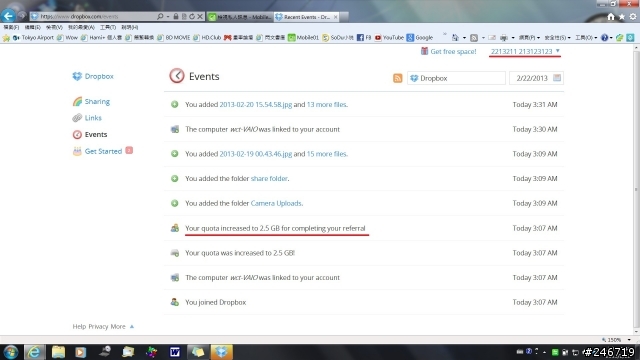Open the calendar icon next to 2/22/2013
Screen dimensions: 640x360
point(557,78)
